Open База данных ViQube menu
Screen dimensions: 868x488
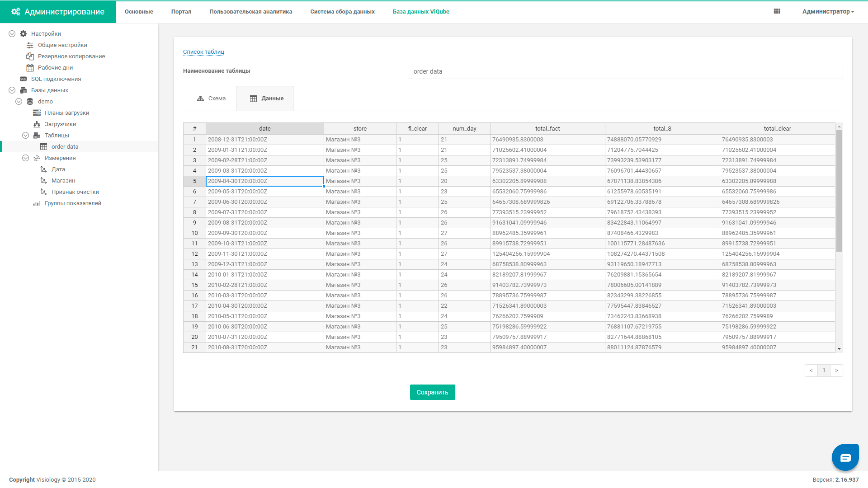(x=421, y=12)
